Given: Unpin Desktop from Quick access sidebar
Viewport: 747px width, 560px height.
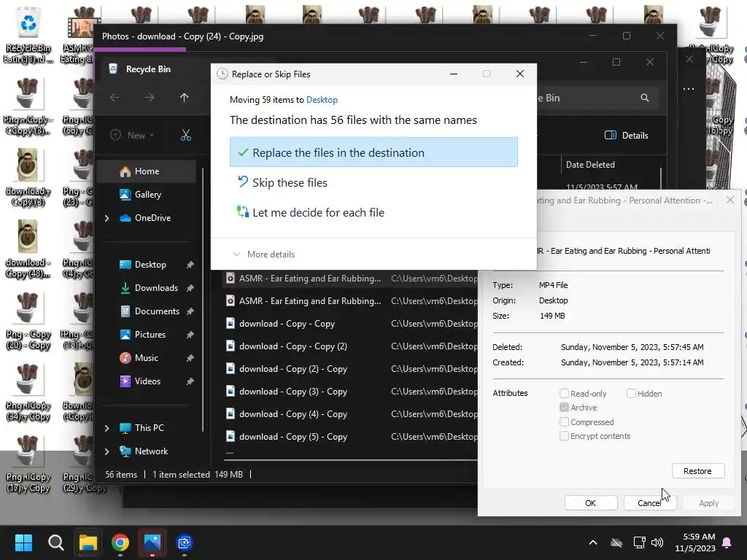Looking at the screenshot, I should [190, 264].
